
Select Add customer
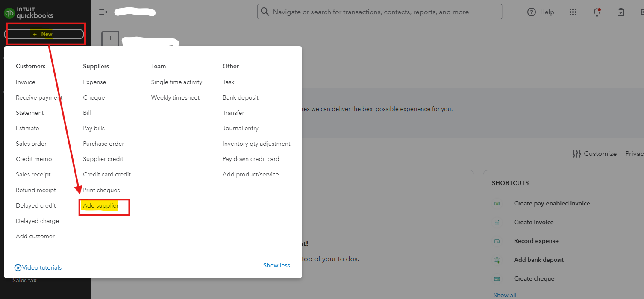click(35, 236)
